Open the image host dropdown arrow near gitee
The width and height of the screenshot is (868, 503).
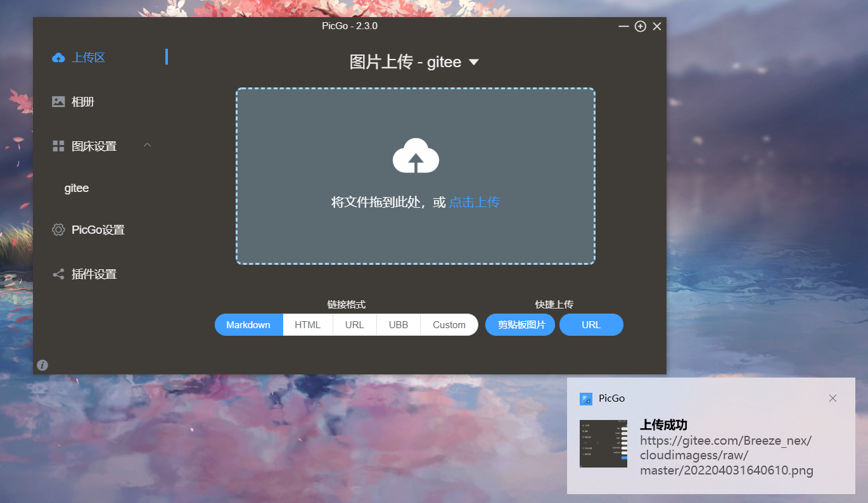[473, 63]
